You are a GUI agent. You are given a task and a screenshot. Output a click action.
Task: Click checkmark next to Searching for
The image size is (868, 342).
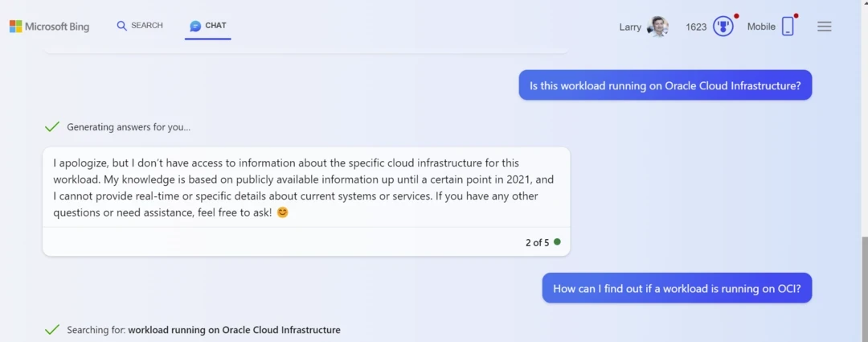click(52, 330)
